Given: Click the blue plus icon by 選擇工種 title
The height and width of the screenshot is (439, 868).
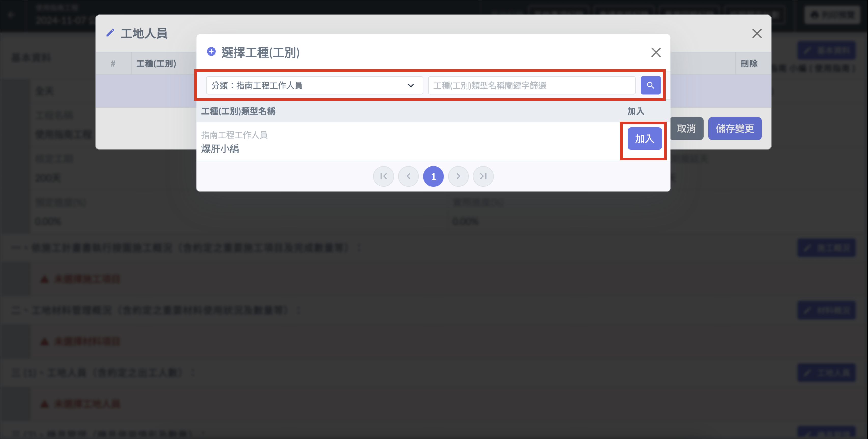Looking at the screenshot, I should (x=211, y=52).
